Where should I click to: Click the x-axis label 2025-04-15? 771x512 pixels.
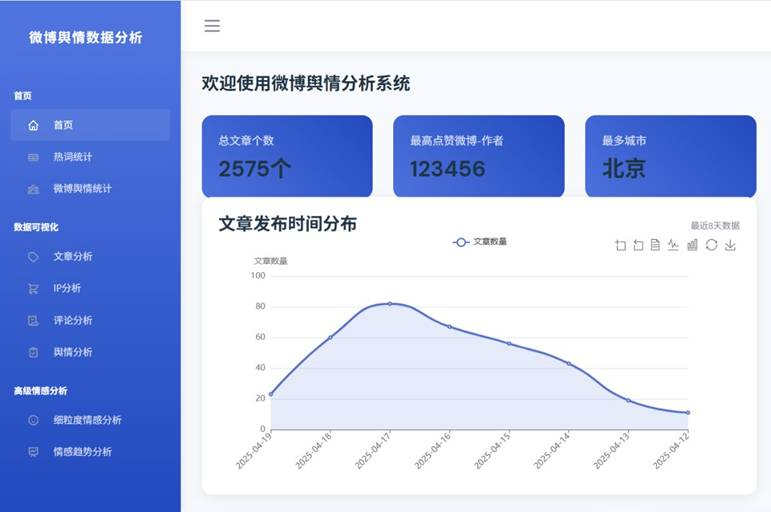point(492,450)
